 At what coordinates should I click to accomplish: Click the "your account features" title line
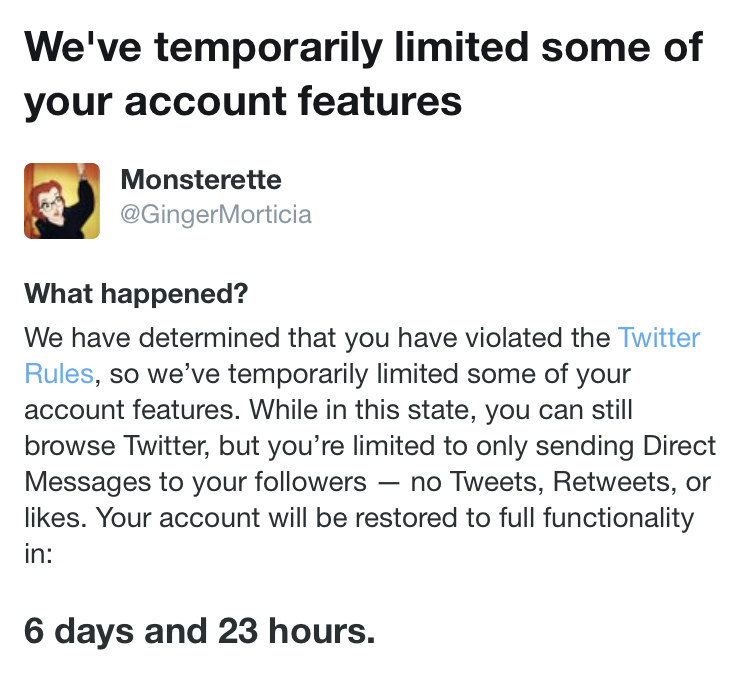click(x=243, y=102)
